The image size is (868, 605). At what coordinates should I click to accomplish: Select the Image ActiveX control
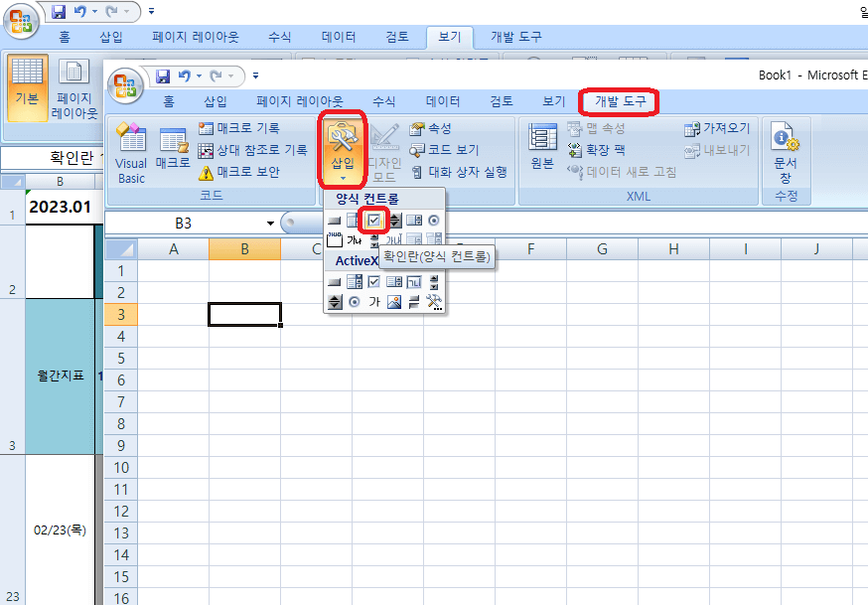point(393,300)
